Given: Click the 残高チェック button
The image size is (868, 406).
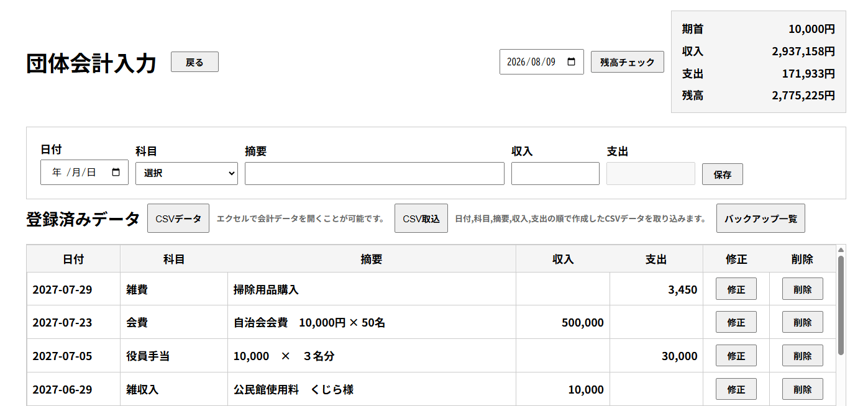Looking at the screenshot, I should pyautogui.click(x=628, y=62).
